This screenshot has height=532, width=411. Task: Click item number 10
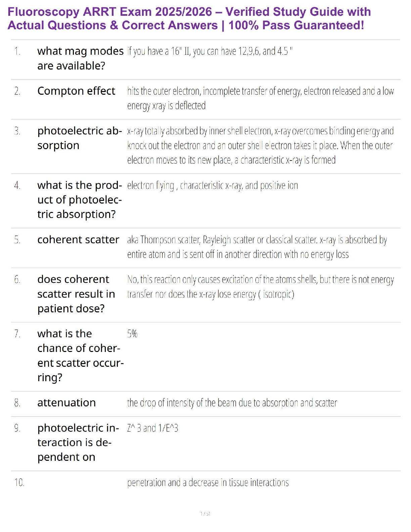pyautogui.click(x=19, y=483)
